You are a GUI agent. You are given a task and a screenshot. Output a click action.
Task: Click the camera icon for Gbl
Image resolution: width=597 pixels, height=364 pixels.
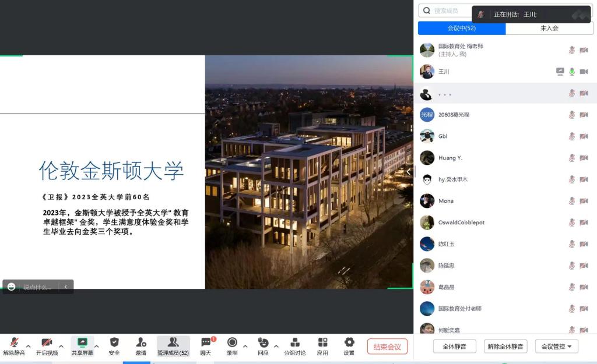(584, 136)
